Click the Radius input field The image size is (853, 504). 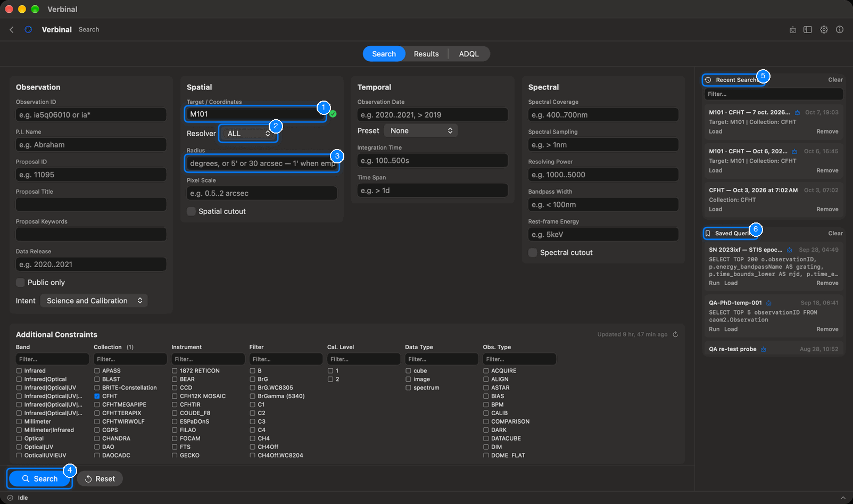(262, 163)
